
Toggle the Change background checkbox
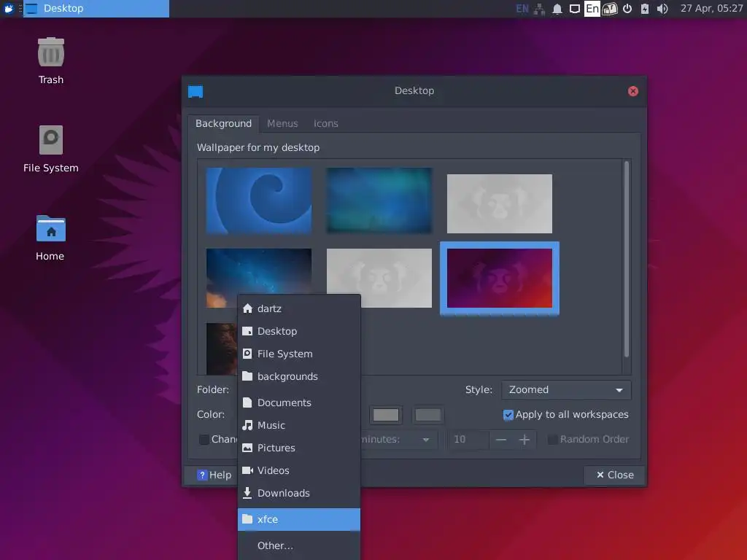pos(204,439)
